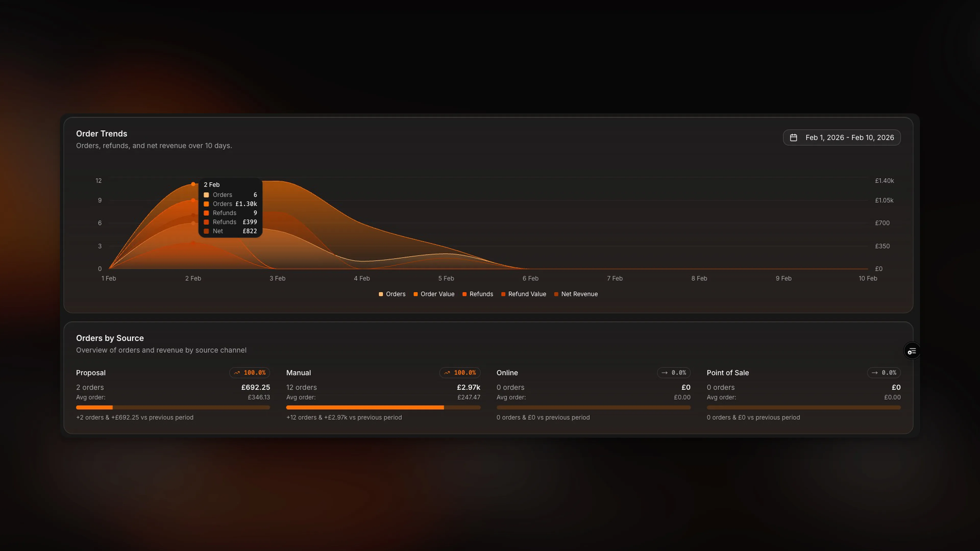Click the calendar icon in date picker
The height and width of the screenshot is (551, 980).
pyautogui.click(x=793, y=138)
